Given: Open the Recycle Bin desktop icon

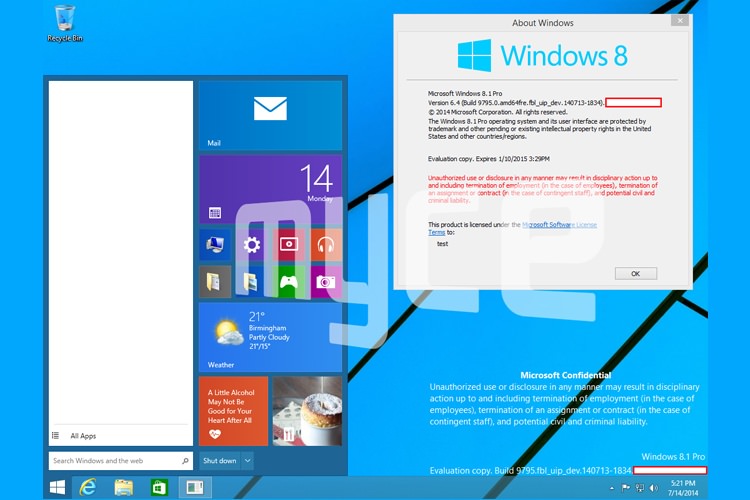Looking at the screenshot, I should click(65, 23).
